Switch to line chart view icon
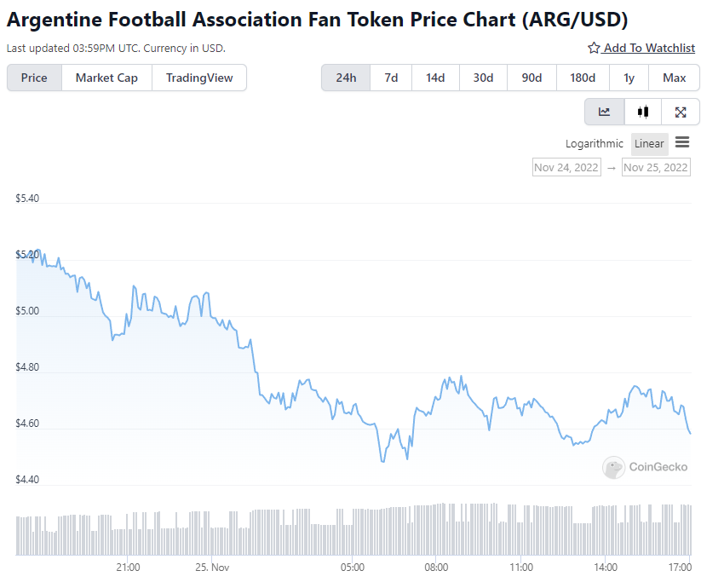Image resolution: width=701 pixels, height=588 pixels. coord(604,112)
